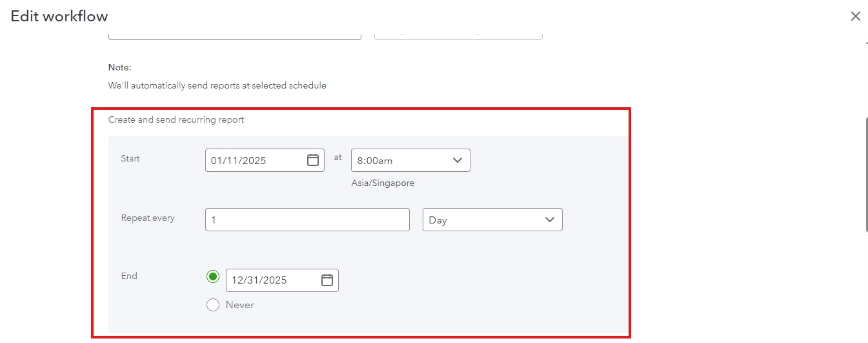Open the Start date calendar picker icon
This screenshot has width=868, height=343.
313,160
